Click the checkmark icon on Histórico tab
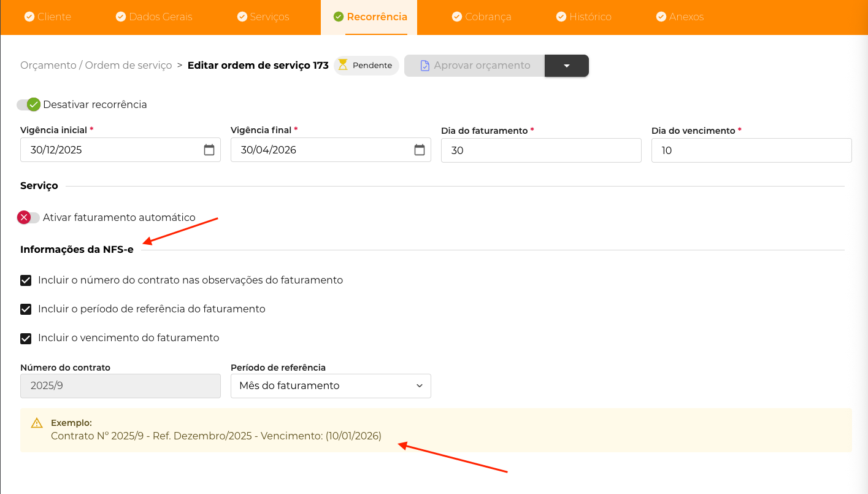The height and width of the screenshot is (494, 868). (x=561, y=17)
